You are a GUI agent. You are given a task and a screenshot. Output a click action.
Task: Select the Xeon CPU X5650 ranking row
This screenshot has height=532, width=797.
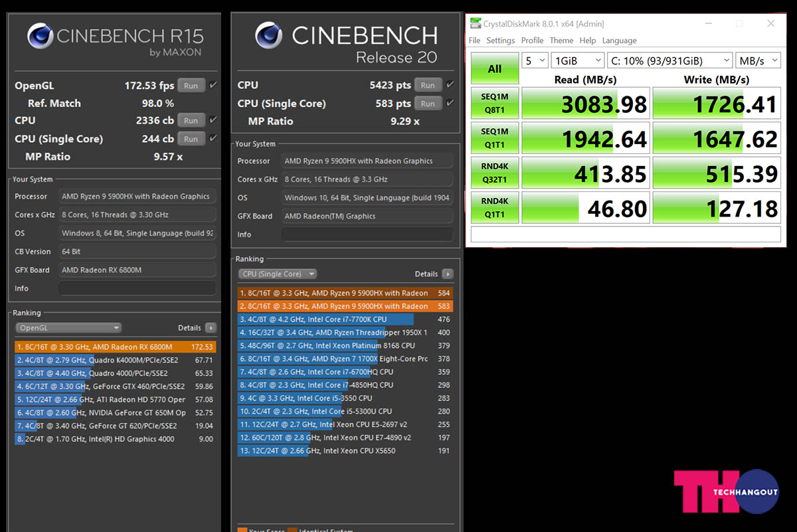(x=345, y=451)
